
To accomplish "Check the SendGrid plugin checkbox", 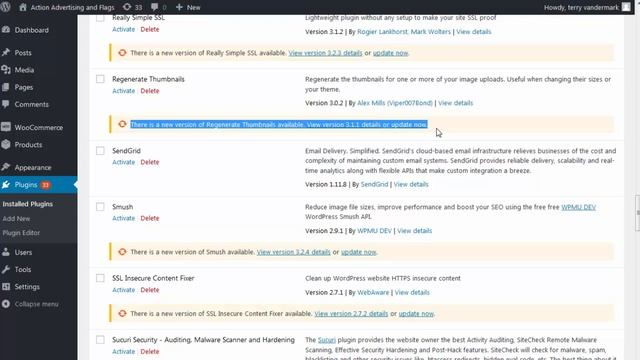I will click(100, 151).
